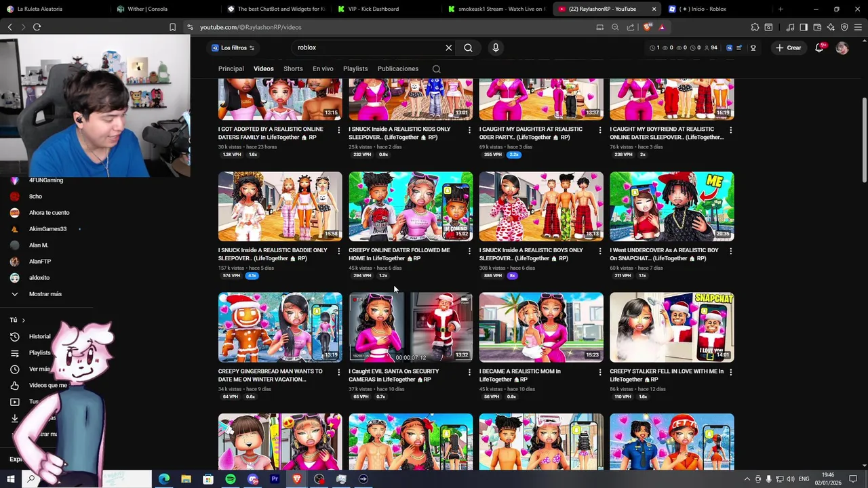Reload the page with the browser refresh button
Viewport: 868px width, 488px height.
click(x=37, y=27)
